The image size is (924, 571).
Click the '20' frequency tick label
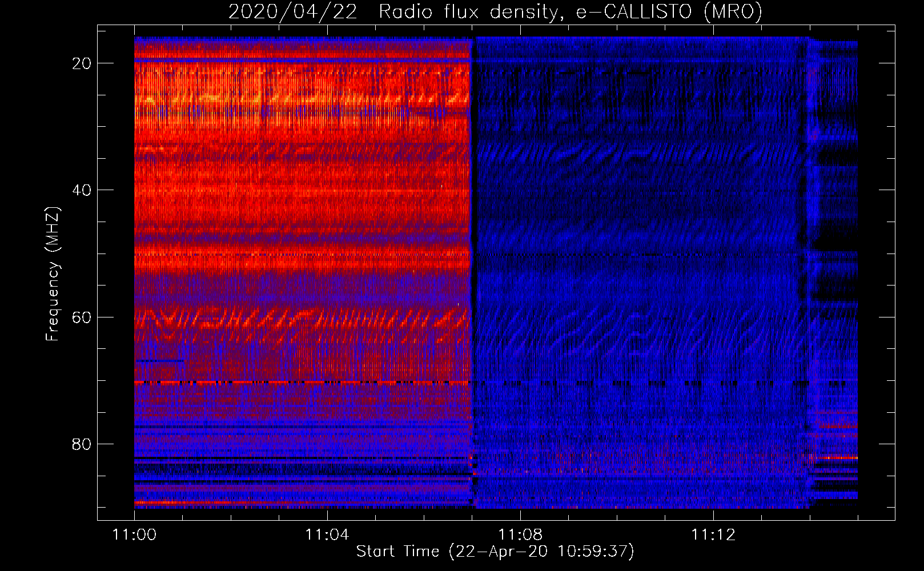pos(82,63)
